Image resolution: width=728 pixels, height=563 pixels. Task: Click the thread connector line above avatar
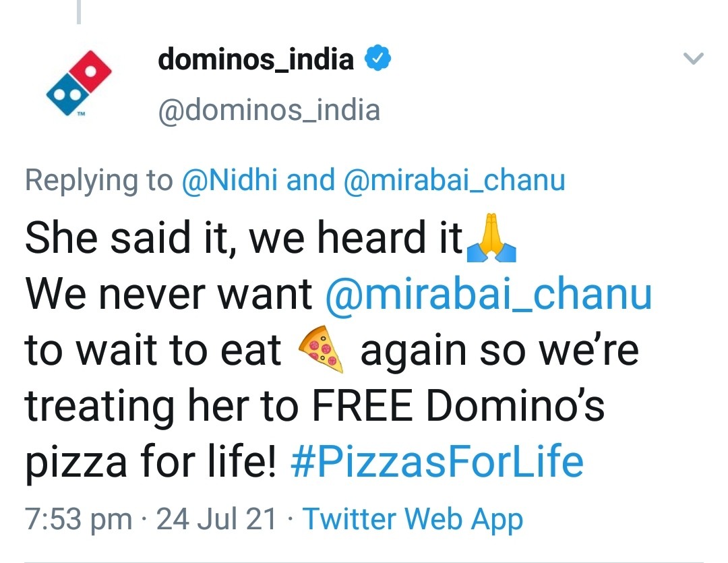point(78,12)
